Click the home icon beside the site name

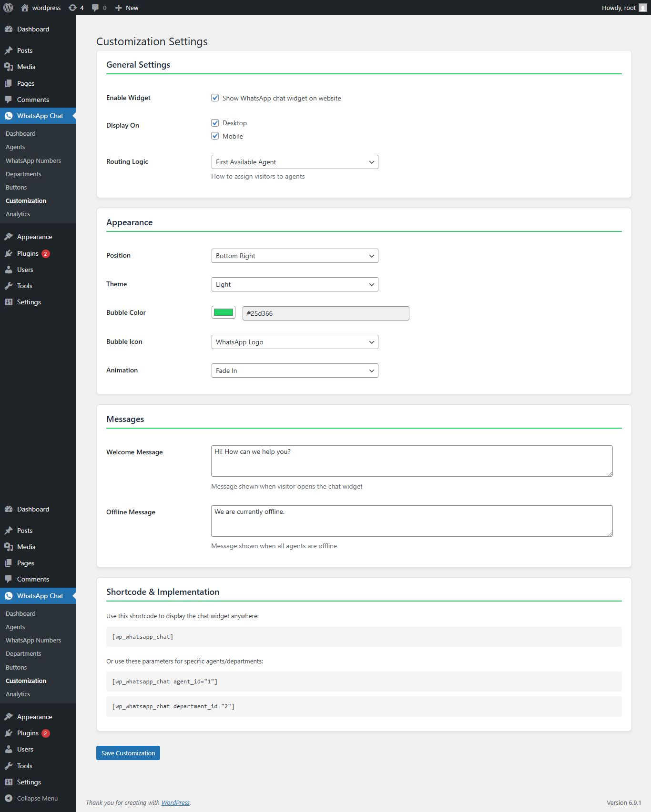[25, 8]
